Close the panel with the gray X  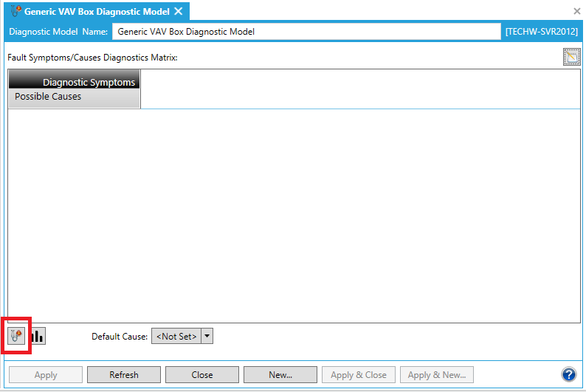576,11
